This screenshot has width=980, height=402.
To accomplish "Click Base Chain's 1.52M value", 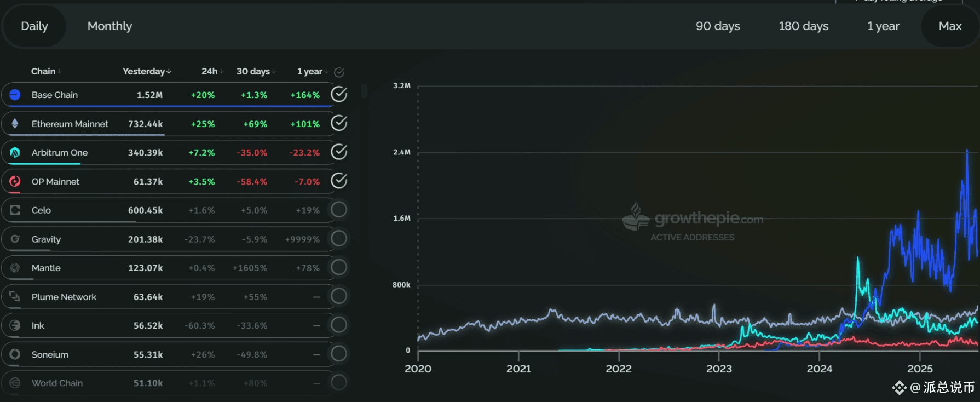I will [x=149, y=95].
